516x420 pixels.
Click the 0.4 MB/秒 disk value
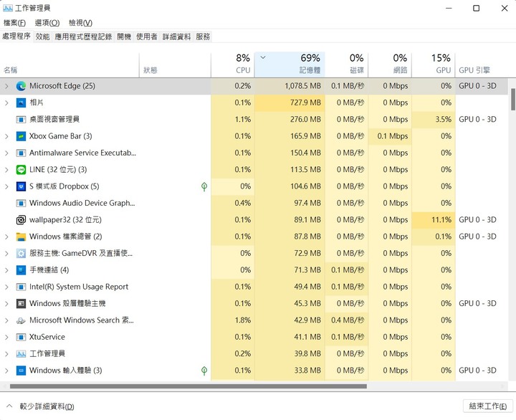[348, 320]
